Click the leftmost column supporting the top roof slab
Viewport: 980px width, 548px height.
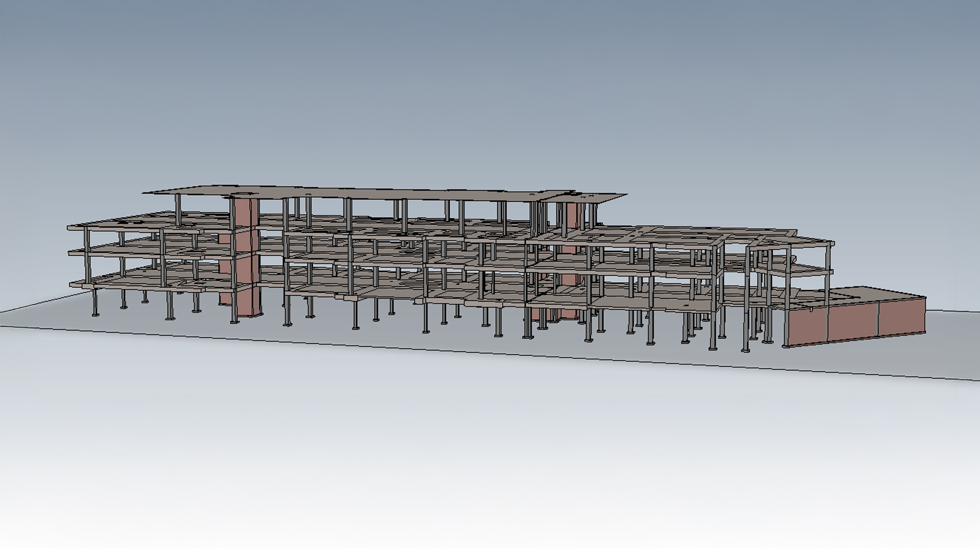[x=178, y=209]
